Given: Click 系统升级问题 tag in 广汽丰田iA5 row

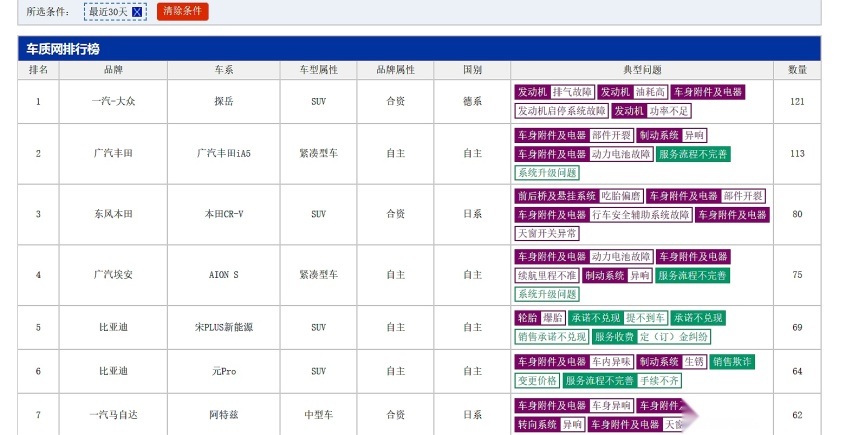Looking at the screenshot, I should coord(547,173).
